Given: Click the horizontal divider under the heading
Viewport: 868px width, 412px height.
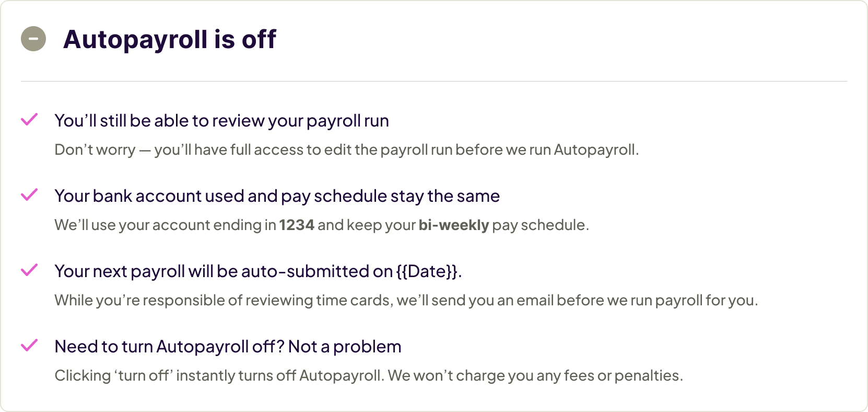Looking at the screenshot, I should [x=433, y=82].
